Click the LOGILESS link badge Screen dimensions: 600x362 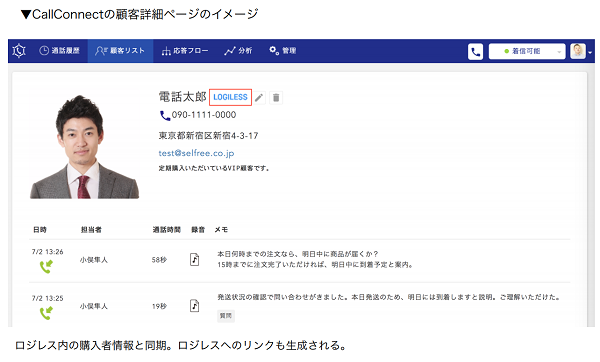click(230, 97)
